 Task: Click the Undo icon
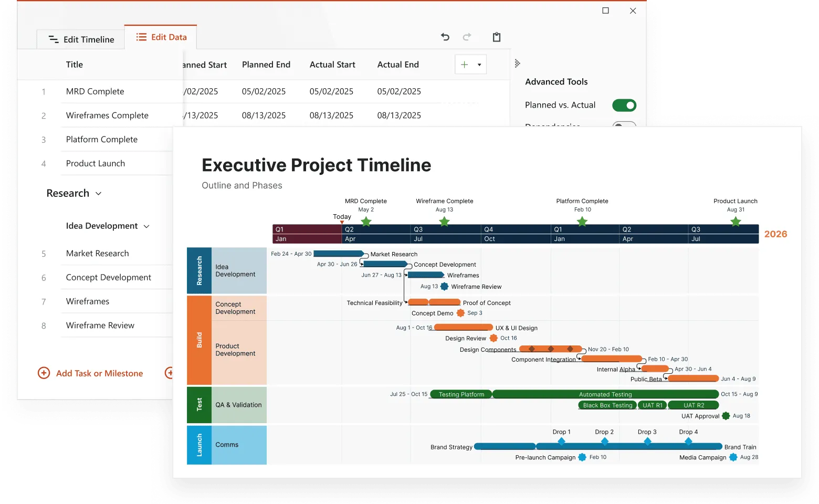click(445, 37)
